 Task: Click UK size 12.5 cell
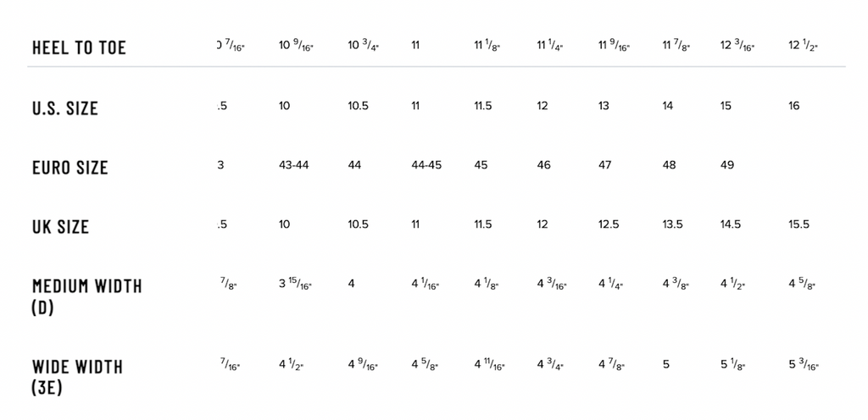coord(609,224)
